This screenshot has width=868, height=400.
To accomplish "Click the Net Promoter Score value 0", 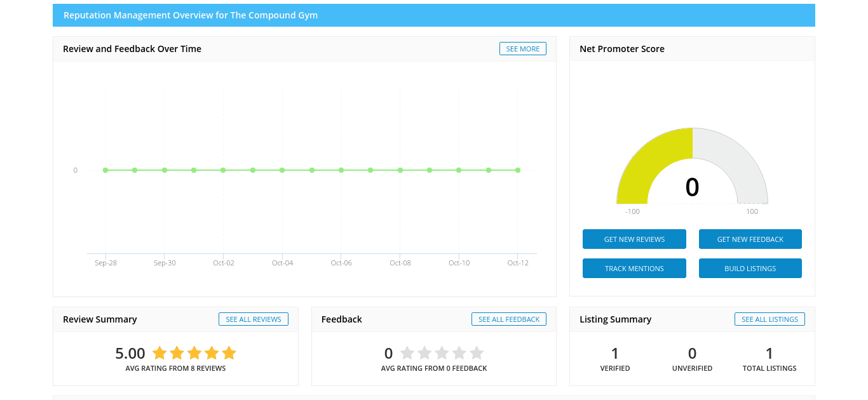I will pos(693,187).
